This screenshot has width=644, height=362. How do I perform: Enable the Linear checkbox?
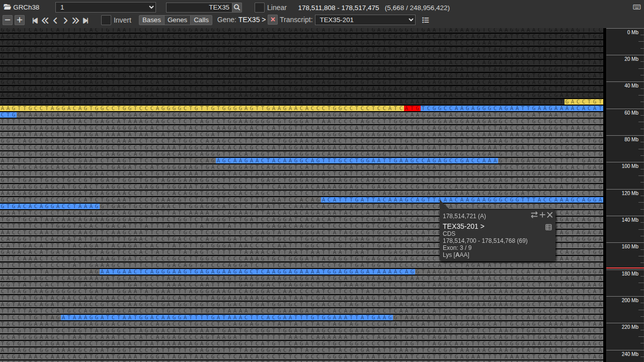(260, 8)
